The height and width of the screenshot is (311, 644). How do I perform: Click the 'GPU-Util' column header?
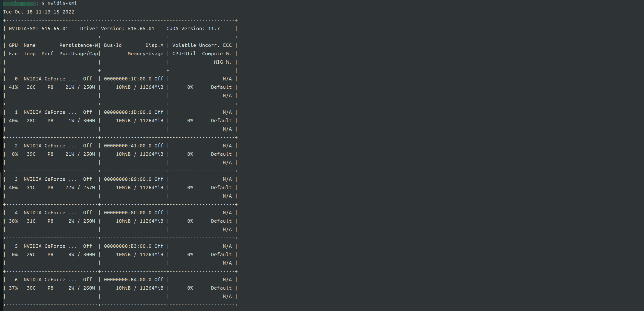click(184, 54)
